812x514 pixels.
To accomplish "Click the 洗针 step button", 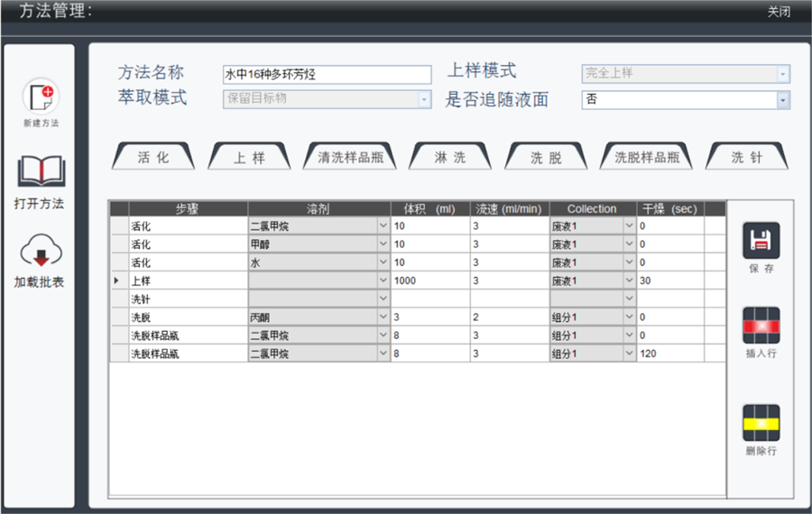I will click(x=746, y=157).
